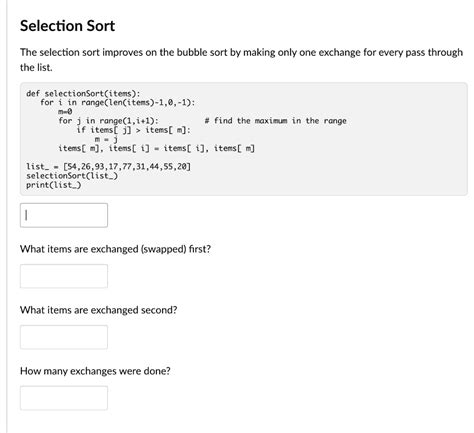Click the 'm = j' assignment line
The image size is (474, 433).
tap(106, 139)
